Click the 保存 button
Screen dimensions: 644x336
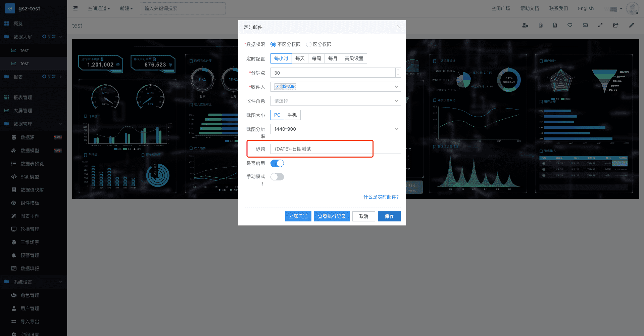click(389, 216)
